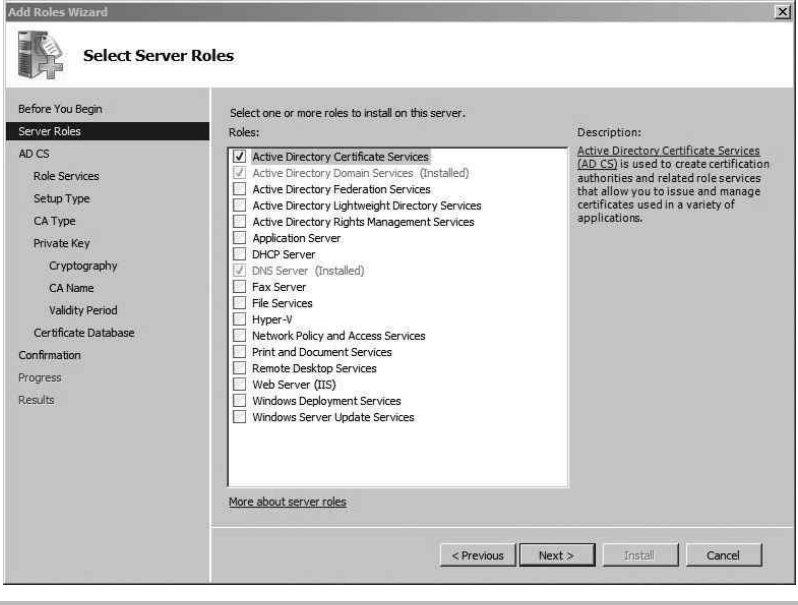Select the Server Roles step
The image size is (798, 605).
pyautogui.click(x=107, y=131)
